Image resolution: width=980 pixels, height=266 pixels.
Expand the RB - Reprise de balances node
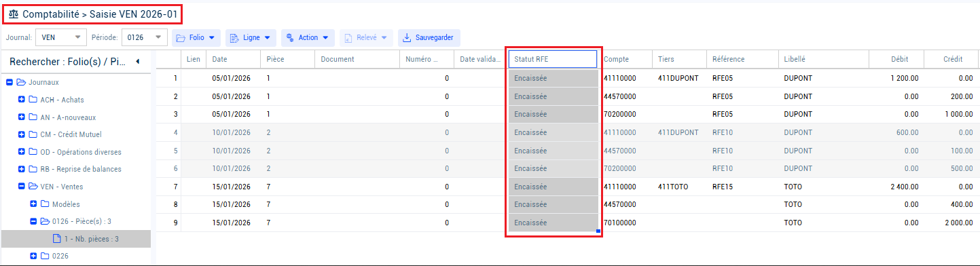click(22, 169)
